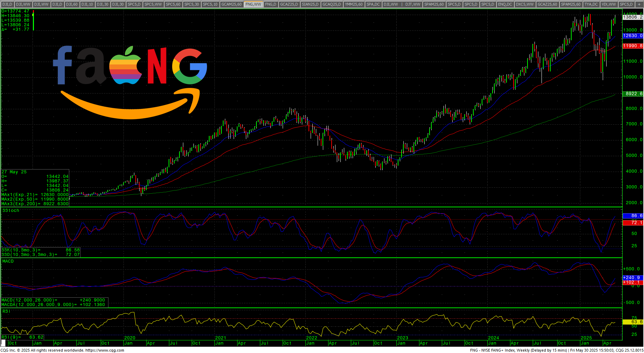The height and width of the screenshot is (353, 644).
Task: Open the GCAZ25,D tab
Action: tap(289, 4)
